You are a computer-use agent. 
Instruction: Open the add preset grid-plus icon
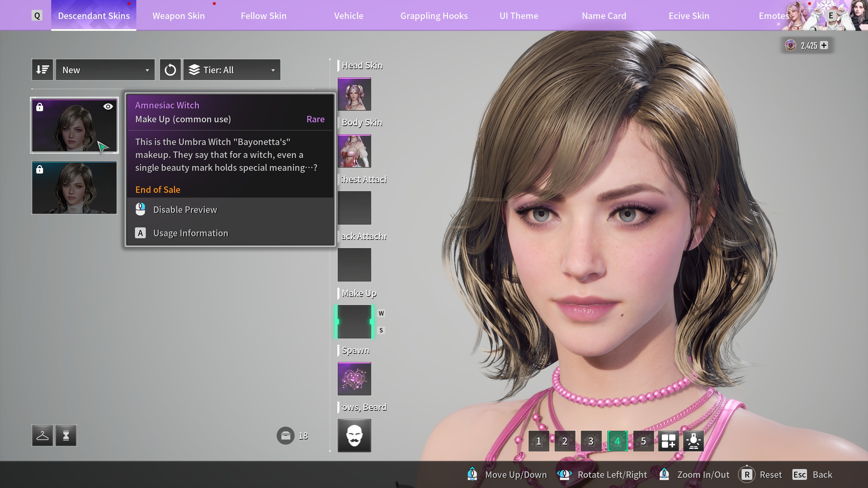(668, 441)
